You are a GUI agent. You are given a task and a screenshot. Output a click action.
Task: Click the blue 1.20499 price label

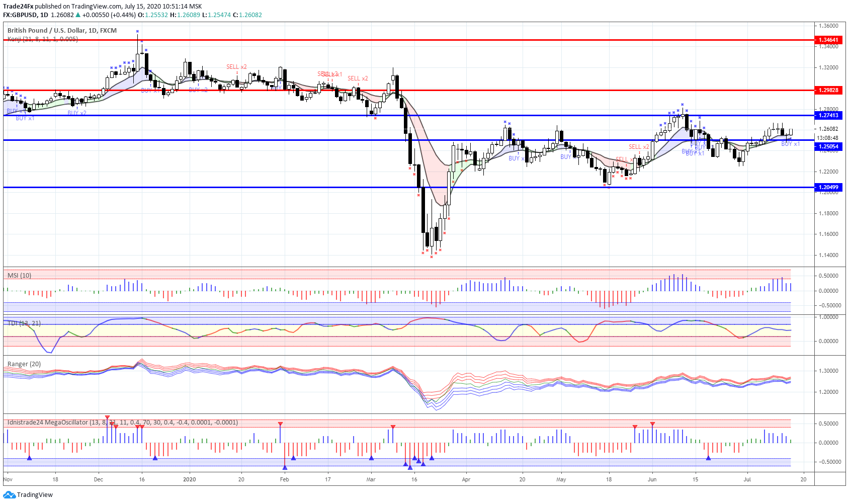(828, 187)
